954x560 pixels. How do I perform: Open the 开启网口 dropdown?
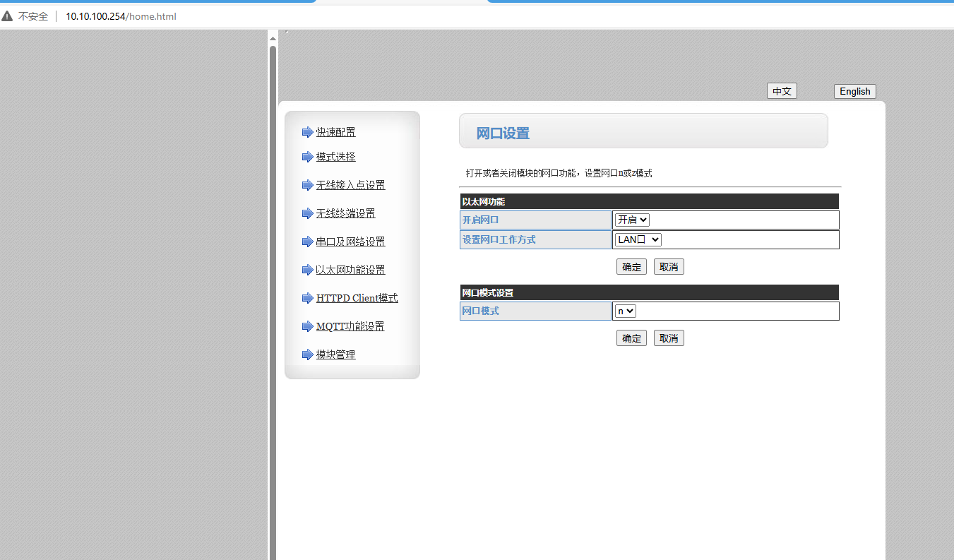click(x=632, y=220)
